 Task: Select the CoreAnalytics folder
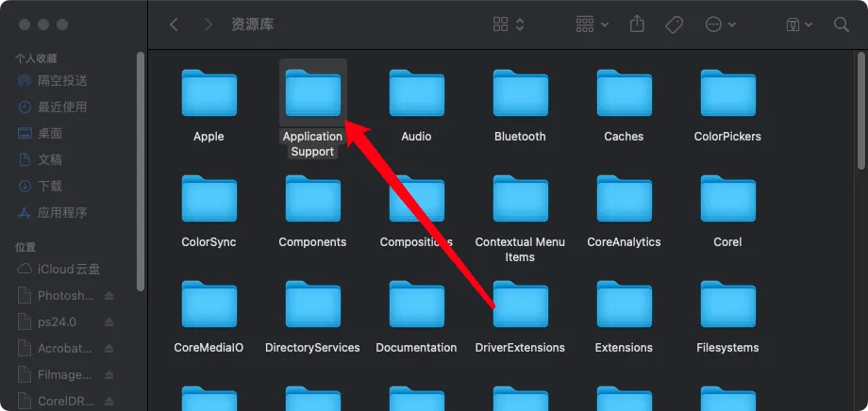[x=624, y=199]
